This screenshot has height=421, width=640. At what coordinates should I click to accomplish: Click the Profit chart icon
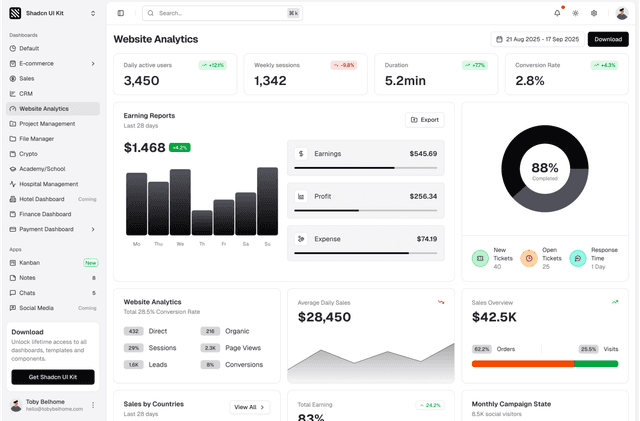click(301, 196)
